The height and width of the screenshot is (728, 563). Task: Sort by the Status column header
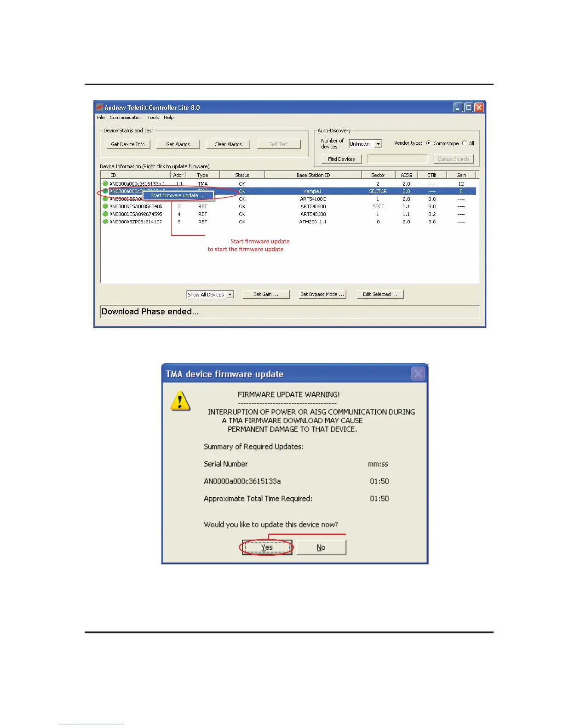pos(242,175)
